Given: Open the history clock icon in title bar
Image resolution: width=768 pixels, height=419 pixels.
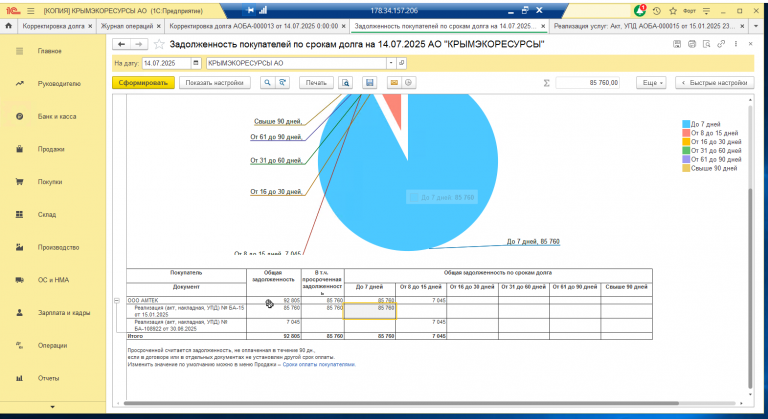Looking at the screenshot, I should (657, 10).
